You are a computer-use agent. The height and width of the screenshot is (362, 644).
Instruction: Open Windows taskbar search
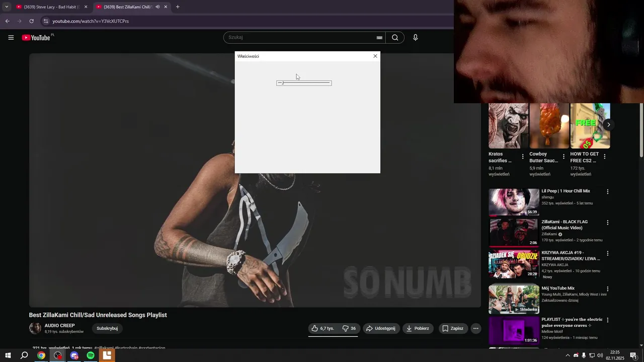[x=24, y=355]
